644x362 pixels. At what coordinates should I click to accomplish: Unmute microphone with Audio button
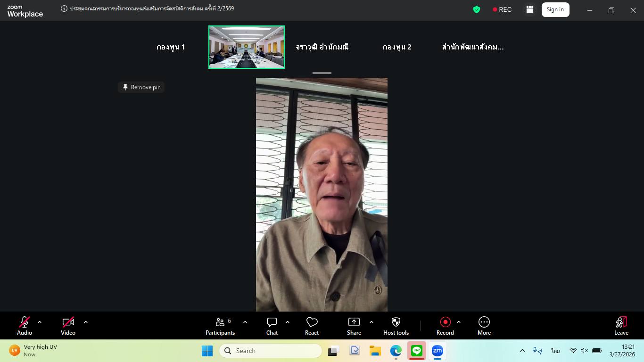pyautogui.click(x=25, y=326)
